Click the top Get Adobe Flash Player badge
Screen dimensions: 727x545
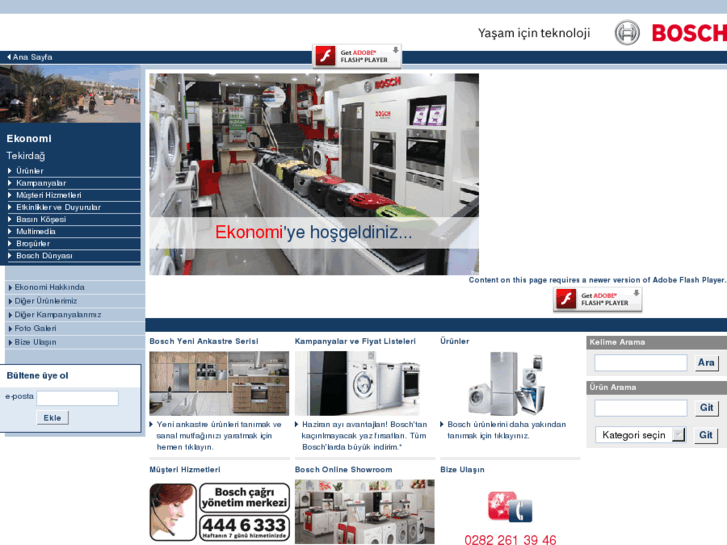pos(357,56)
